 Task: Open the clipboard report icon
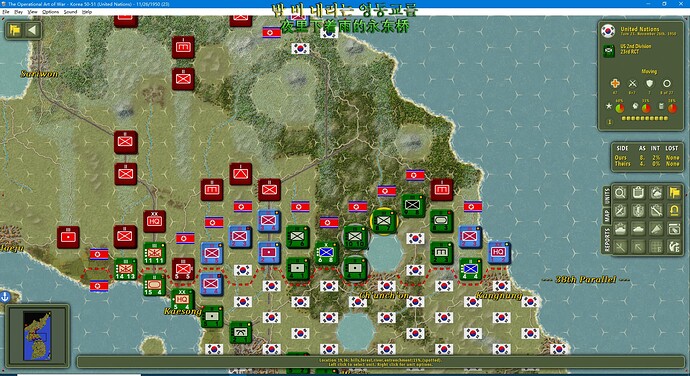click(638, 193)
